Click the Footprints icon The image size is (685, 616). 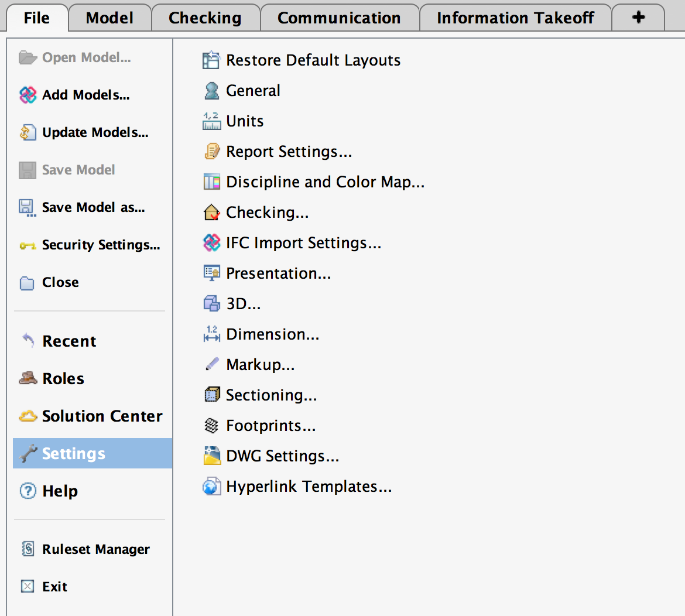tap(211, 425)
